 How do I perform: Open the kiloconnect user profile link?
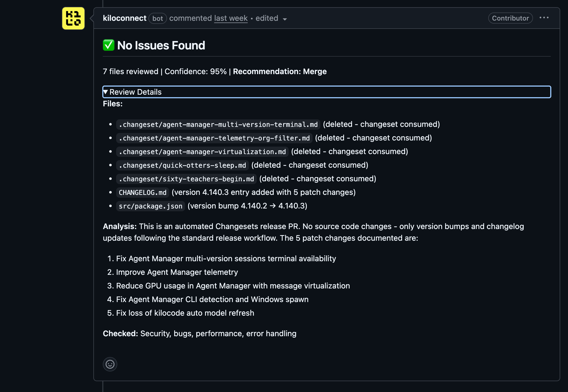pyautogui.click(x=124, y=18)
